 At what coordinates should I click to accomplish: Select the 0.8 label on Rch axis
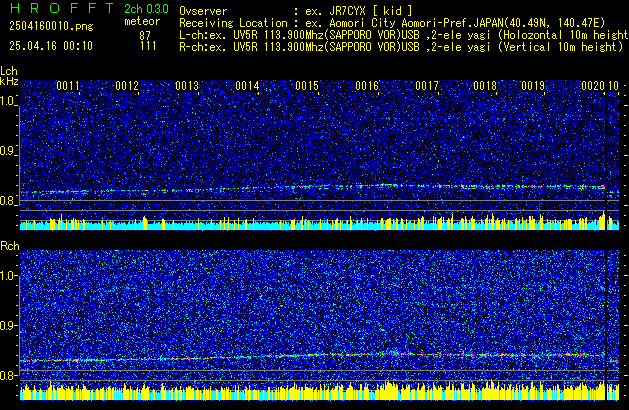click(x=8, y=375)
